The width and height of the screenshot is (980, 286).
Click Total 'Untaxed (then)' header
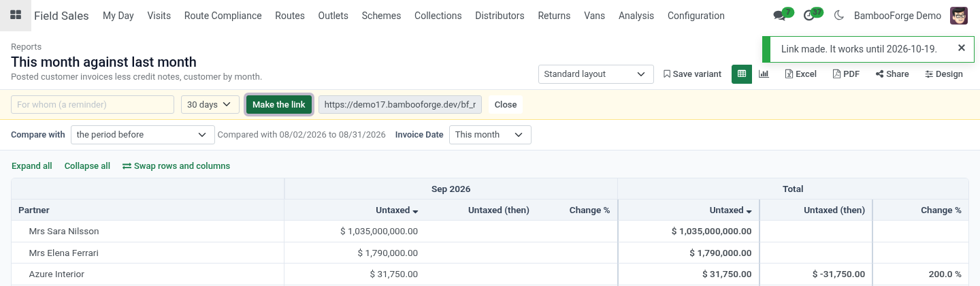pos(834,210)
